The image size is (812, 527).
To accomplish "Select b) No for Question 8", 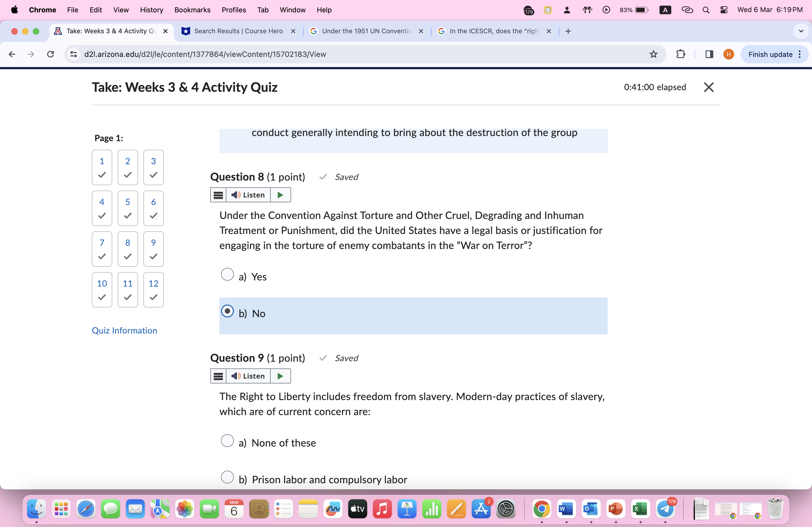I will coord(227,311).
